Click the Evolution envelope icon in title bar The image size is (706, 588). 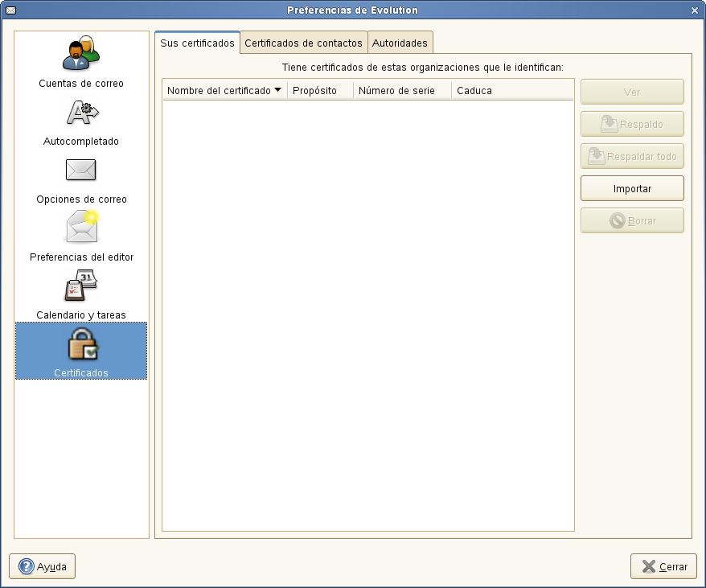10,10
